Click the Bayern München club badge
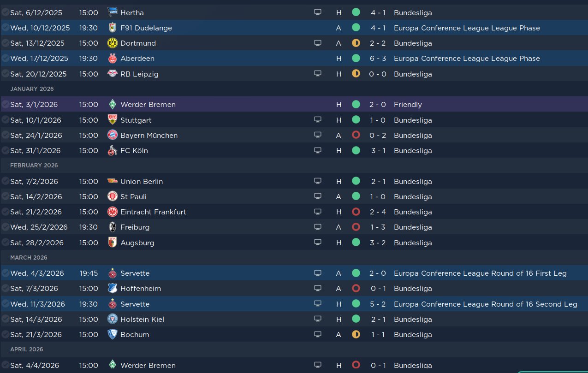The image size is (588, 373). coord(112,135)
